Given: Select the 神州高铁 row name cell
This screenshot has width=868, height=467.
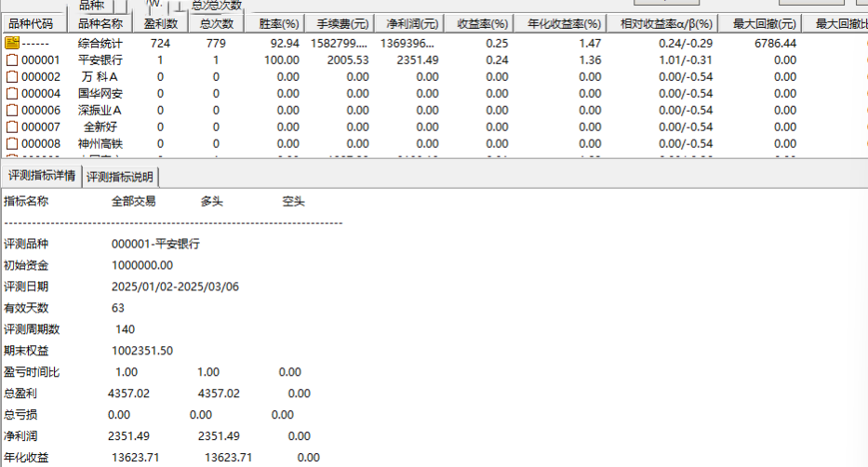Looking at the screenshot, I should pos(100,144).
